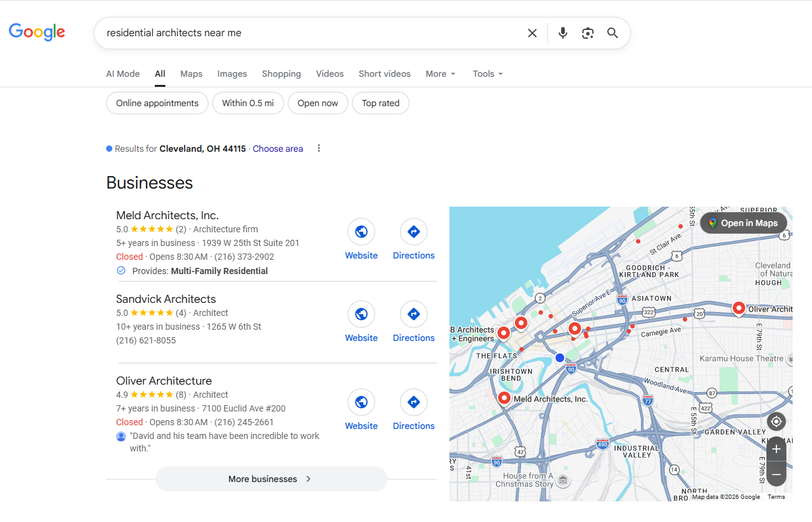Click the More businesses button

pyautogui.click(x=271, y=479)
